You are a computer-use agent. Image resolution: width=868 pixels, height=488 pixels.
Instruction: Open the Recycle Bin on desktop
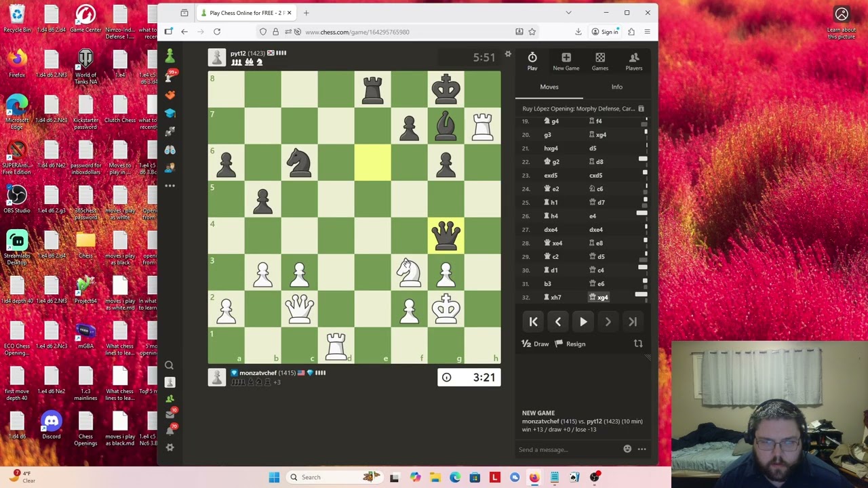coord(17,19)
